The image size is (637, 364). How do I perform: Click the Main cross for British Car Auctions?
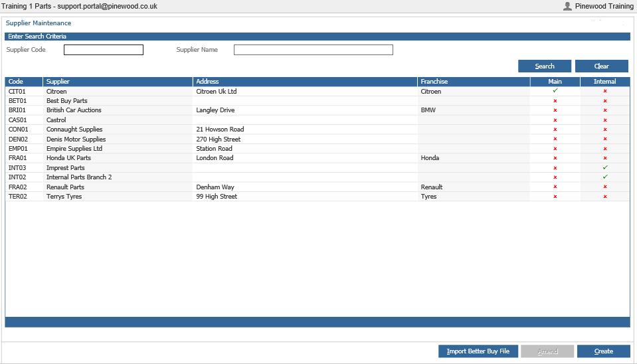click(555, 110)
